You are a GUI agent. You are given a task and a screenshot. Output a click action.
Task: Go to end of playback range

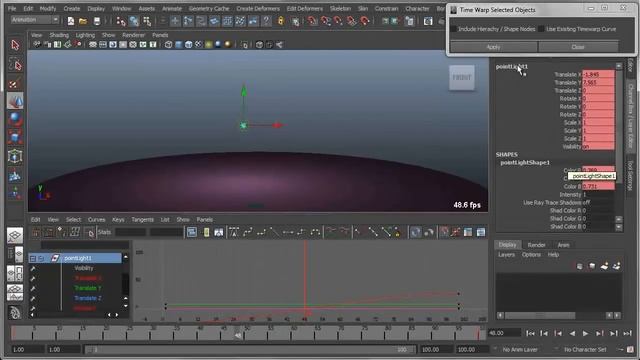coord(627,333)
